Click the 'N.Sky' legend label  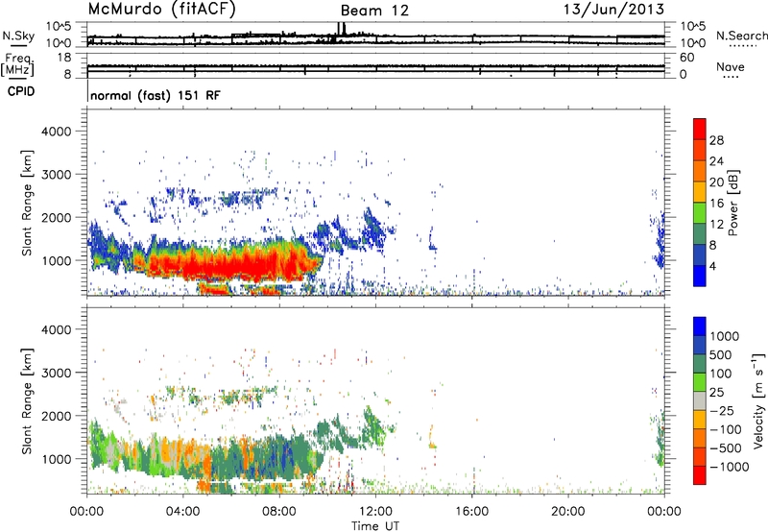tap(18, 36)
